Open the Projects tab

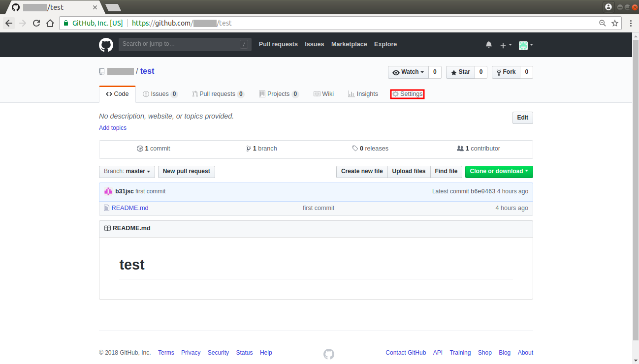click(279, 94)
